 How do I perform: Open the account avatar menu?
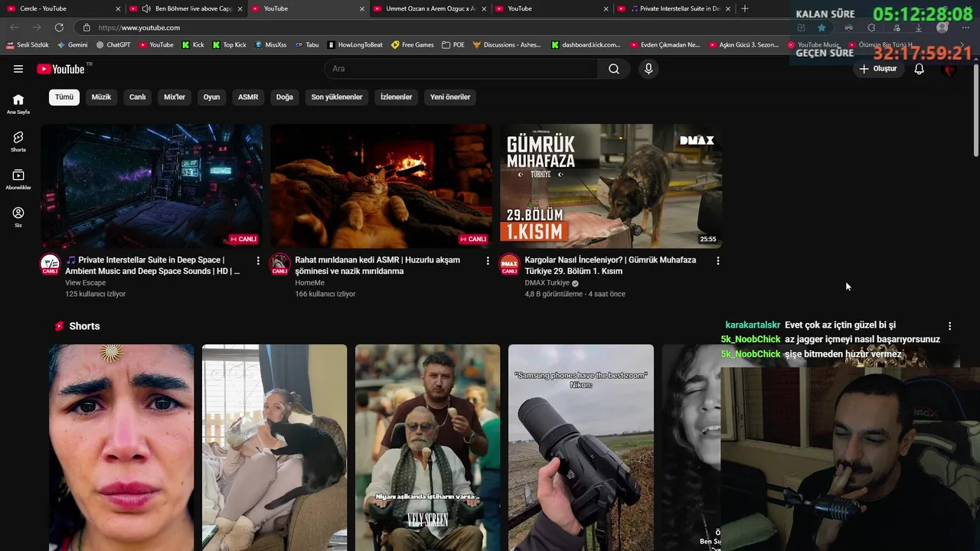(949, 69)
